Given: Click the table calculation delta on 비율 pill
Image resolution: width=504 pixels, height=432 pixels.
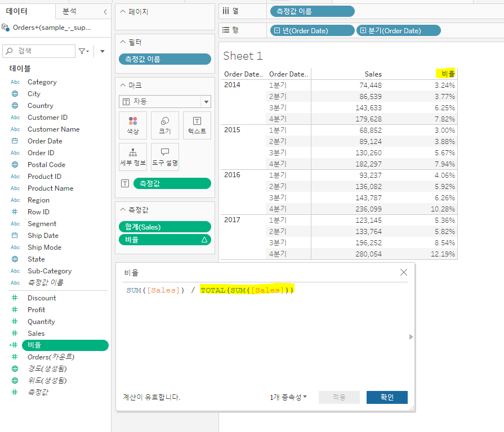Looking at the screenshot, I should (204, 240).
